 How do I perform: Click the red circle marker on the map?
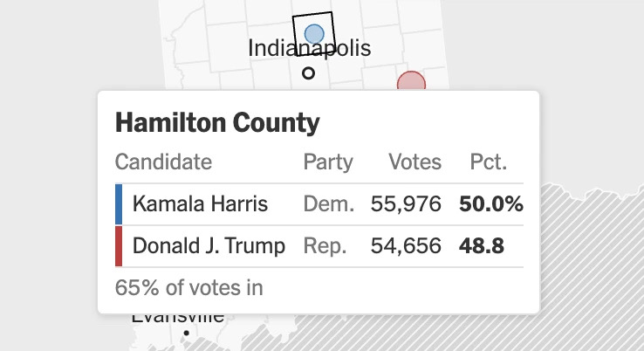pos(411,81)
